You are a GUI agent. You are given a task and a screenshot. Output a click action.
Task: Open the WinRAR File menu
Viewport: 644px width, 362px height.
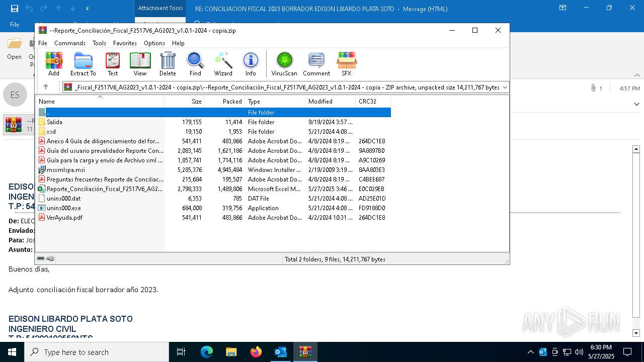coord(43,43)
